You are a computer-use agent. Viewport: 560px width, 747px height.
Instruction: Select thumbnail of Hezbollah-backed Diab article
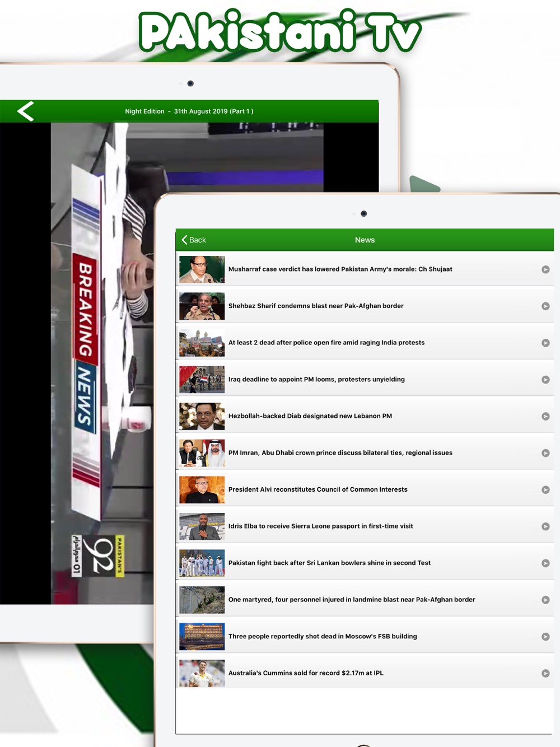coord(202,416)
